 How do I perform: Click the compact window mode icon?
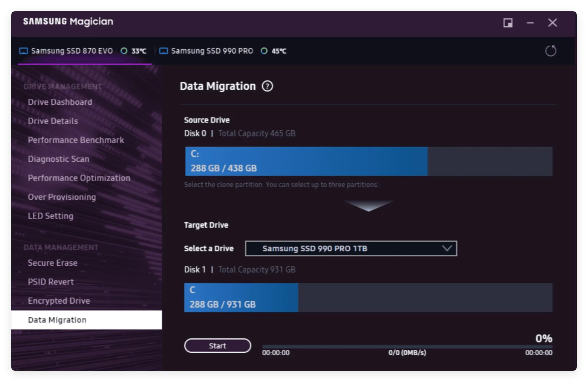(x=508, y=23)
